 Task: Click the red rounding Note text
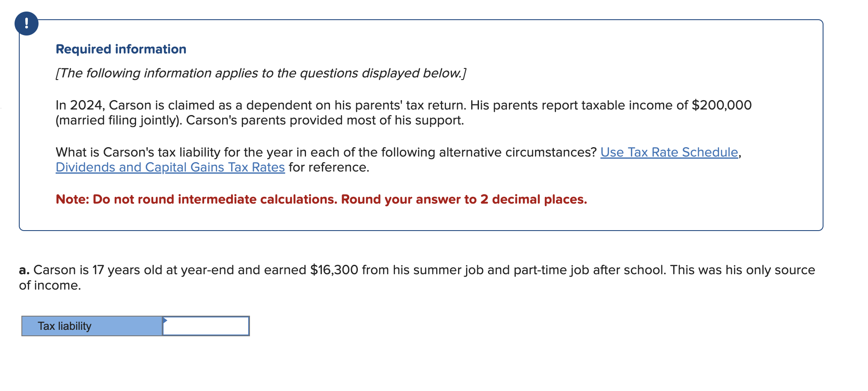pyautogui.click(x=321, y=199)
